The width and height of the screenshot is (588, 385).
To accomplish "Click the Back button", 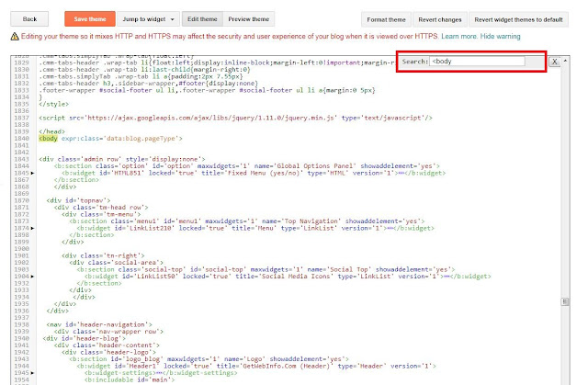I will coord(29,19).
